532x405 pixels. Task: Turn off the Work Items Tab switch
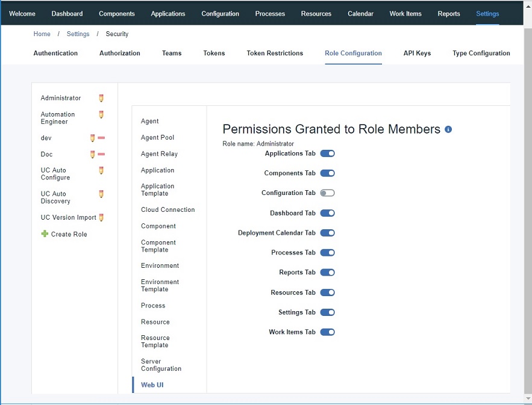coord(327,332)
